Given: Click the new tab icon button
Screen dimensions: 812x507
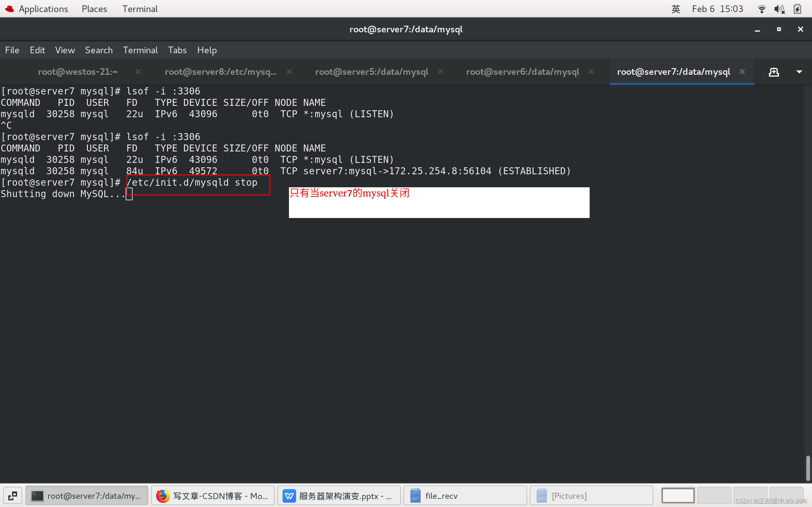Looking at the screenshot, I should [x=773, y=72].
